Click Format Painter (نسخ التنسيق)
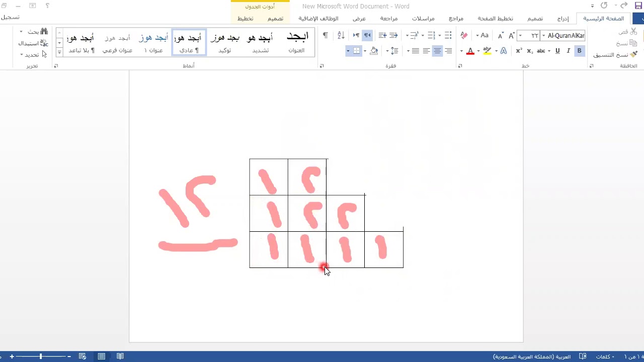 click(615, 54)
